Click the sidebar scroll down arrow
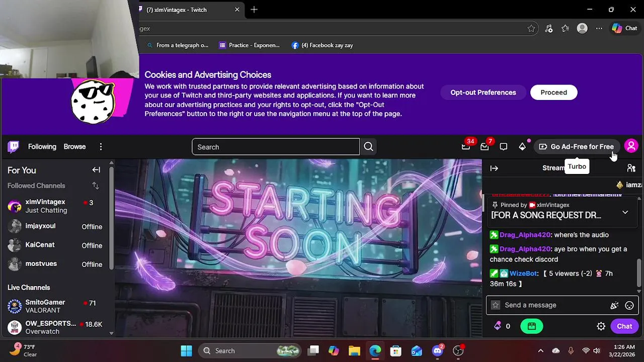The width and height of the screenshot is (644, 362). [111, 333]
